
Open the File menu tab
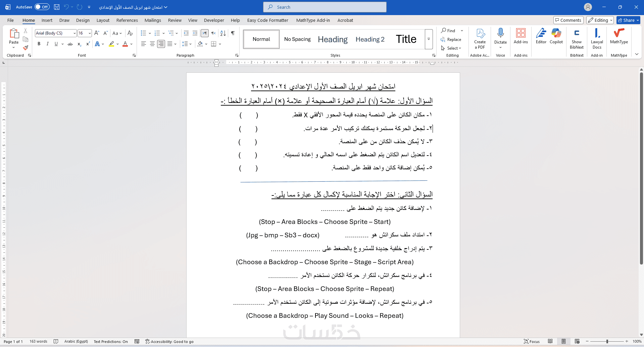10,20
